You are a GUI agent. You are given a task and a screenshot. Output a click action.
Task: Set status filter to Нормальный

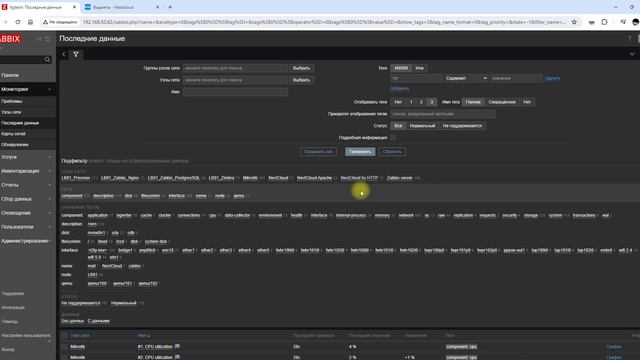(x=422, y=126)
